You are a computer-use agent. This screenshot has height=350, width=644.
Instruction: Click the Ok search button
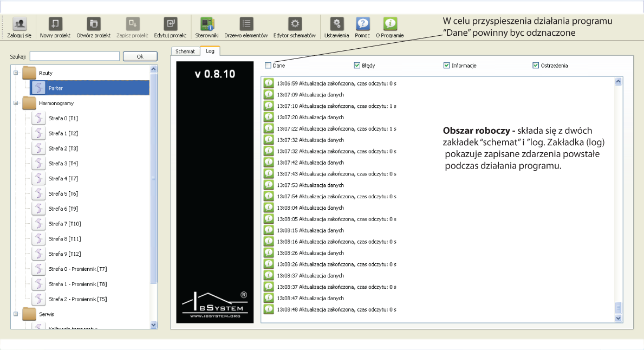(x=140, y=56)
